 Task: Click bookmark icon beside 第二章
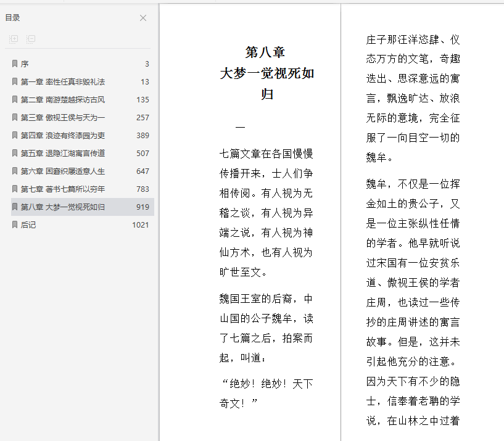pos(14,99)
